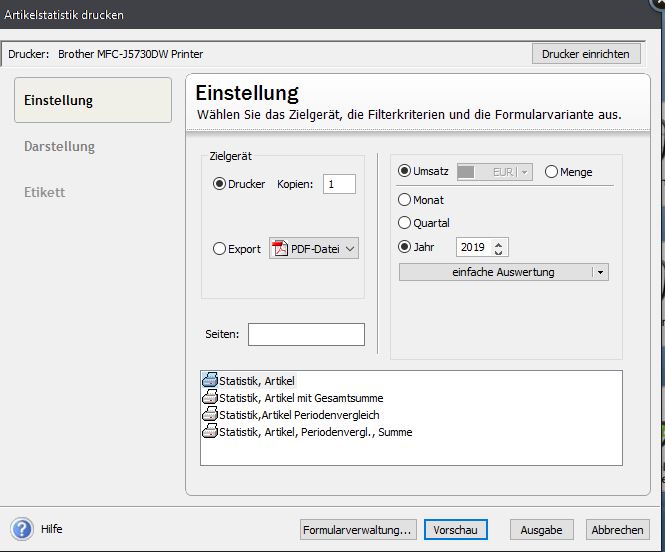Viewport: 665px width, 552px height.
Task: Select the Menge radio button
Action: click(x=551, y=172)
